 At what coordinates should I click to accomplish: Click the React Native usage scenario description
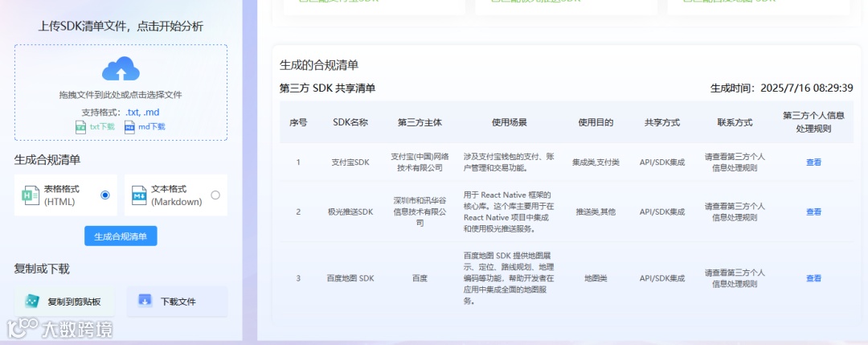(x=510, y=212)
